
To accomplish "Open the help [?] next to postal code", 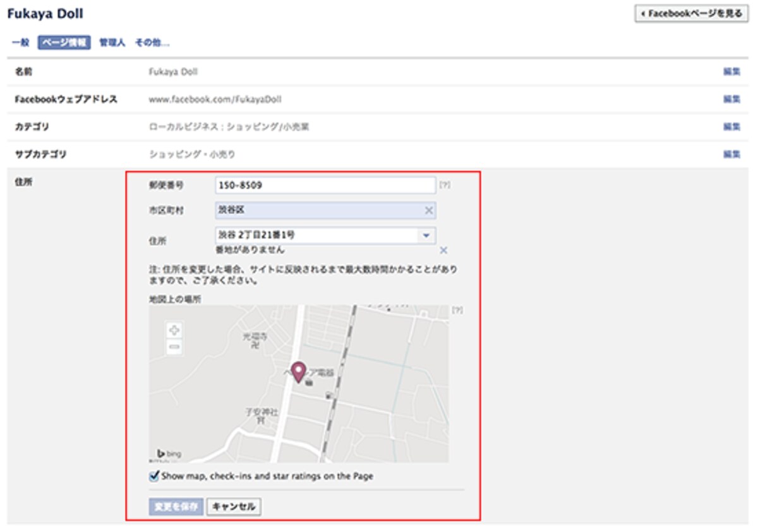I will 445,185.
